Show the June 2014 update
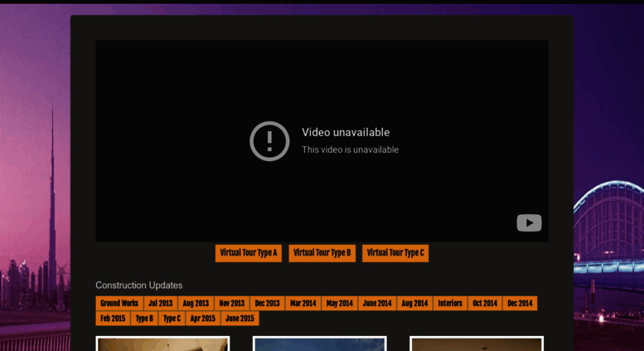Screen dimensions: 644x351 pyautogui.click(x=377, y=304)
